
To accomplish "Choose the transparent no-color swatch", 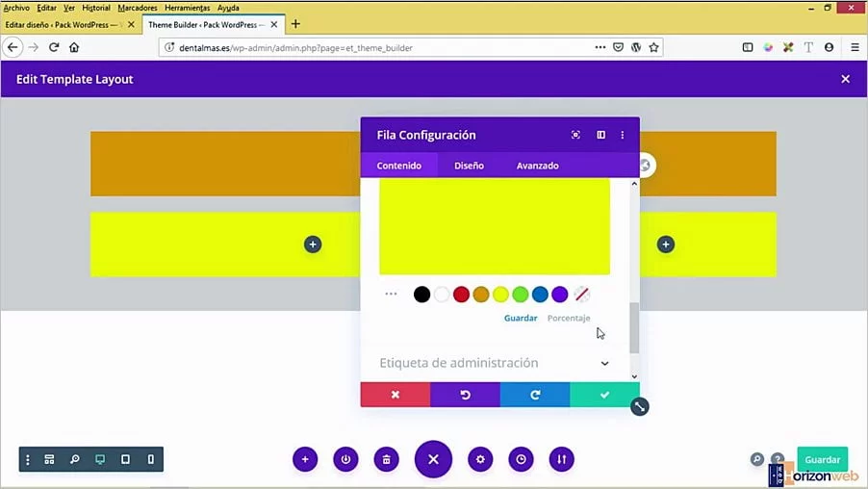I will click(582, 295).
